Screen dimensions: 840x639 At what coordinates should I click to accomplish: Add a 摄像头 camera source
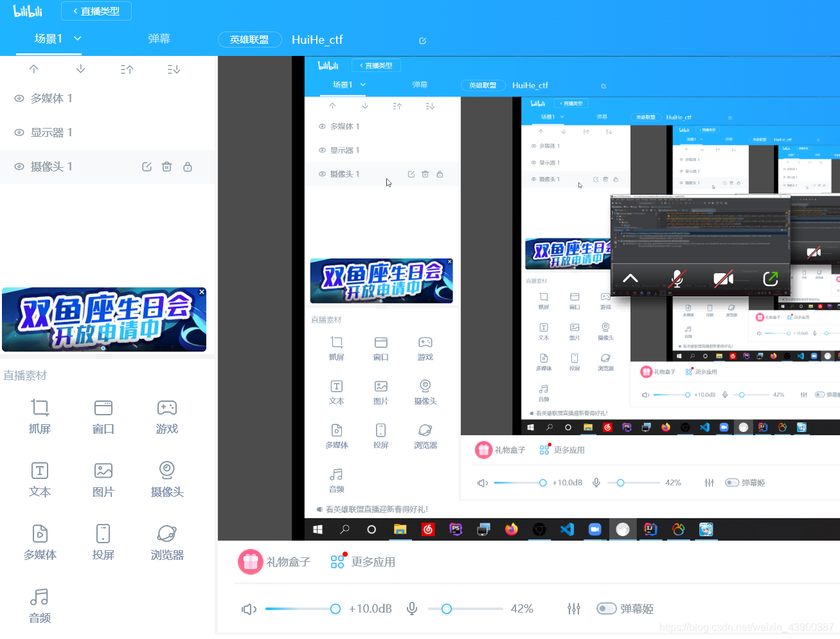(166, 479)
